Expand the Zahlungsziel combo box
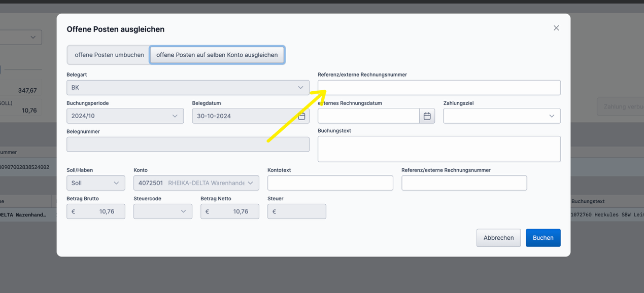The width and height of the screenshot is (644, 293). pos(501,116)
